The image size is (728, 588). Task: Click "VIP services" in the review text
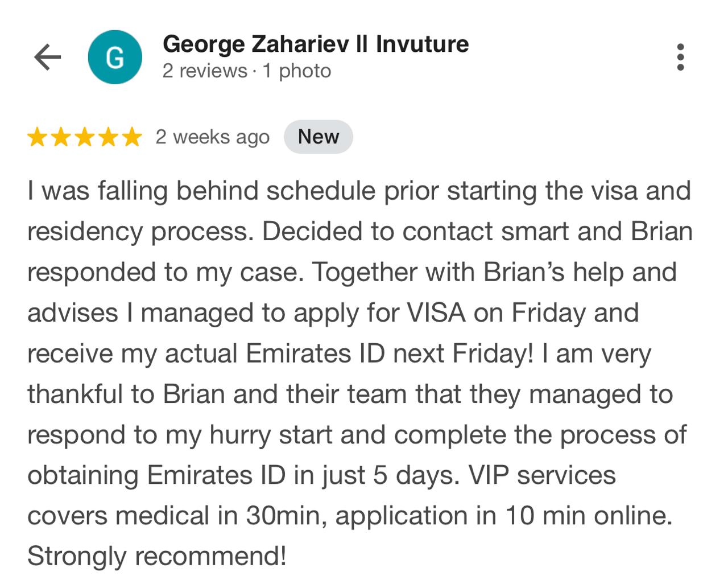coord(542,475)
